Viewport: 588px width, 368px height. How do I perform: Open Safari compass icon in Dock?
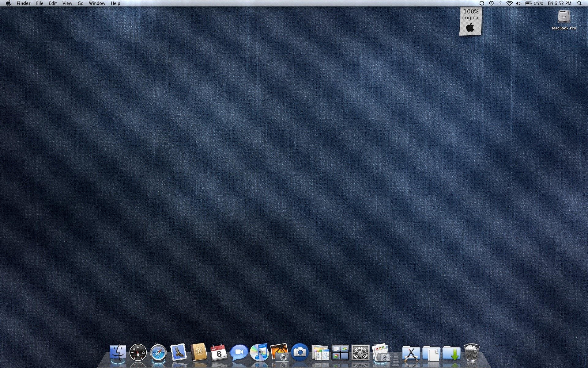coord(158,353)
